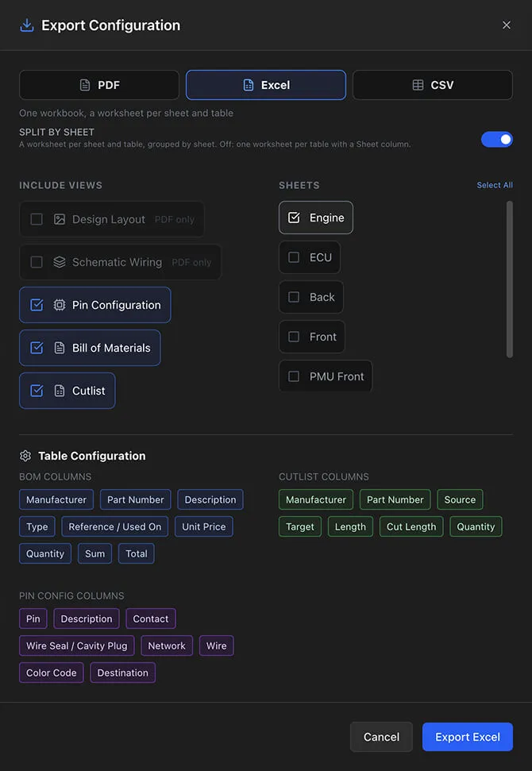Select the PDF export format tab
This screenshot has width=532, height=771.
click(x=98, y=85)
